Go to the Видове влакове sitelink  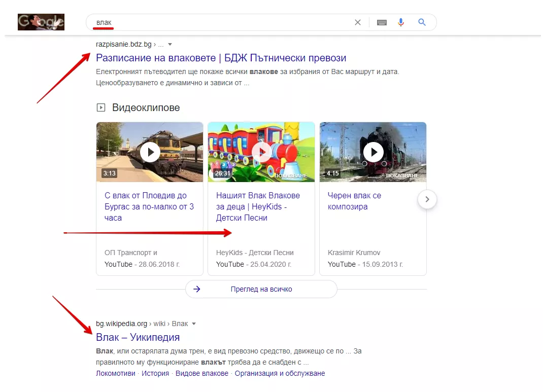202,373
